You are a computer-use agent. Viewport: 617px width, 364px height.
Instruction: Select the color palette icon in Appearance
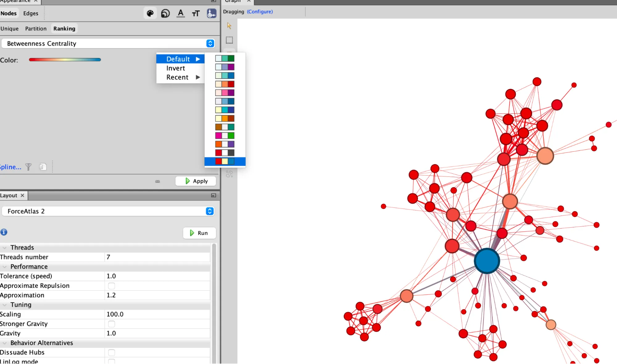click(x=150, y=13)
